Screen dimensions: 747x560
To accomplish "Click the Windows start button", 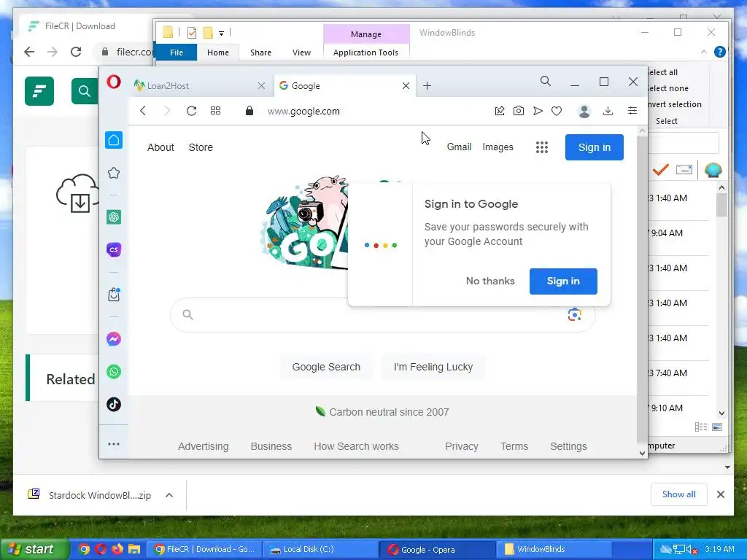I will (x=34, y=549).
